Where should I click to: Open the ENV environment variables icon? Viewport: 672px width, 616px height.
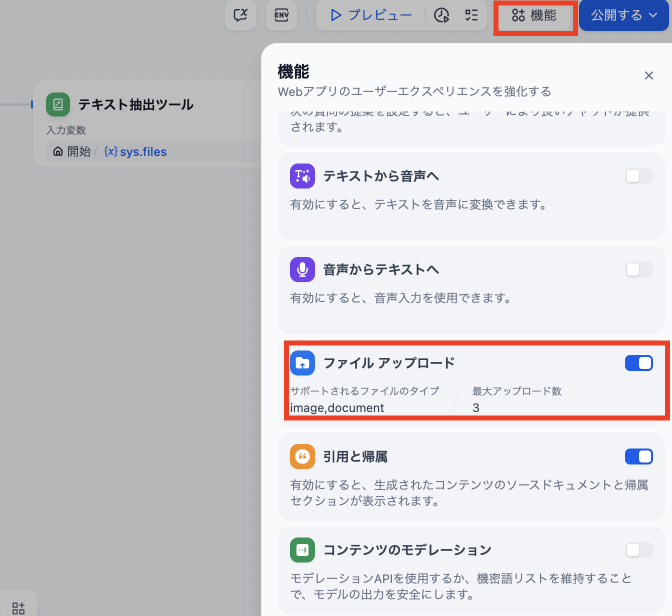(x=281, y=15)
